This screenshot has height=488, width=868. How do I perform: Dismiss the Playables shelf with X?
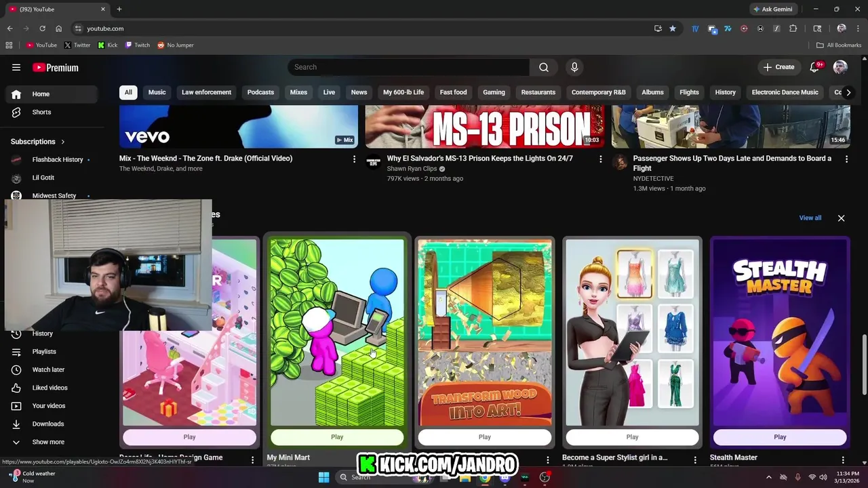(841, 218)
